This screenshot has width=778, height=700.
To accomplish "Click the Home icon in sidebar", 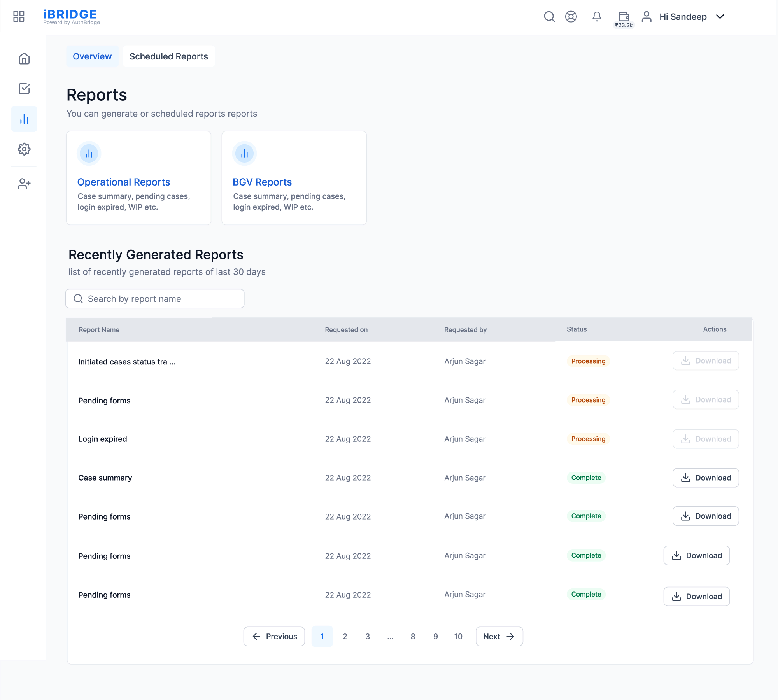I will click(24, 59).
